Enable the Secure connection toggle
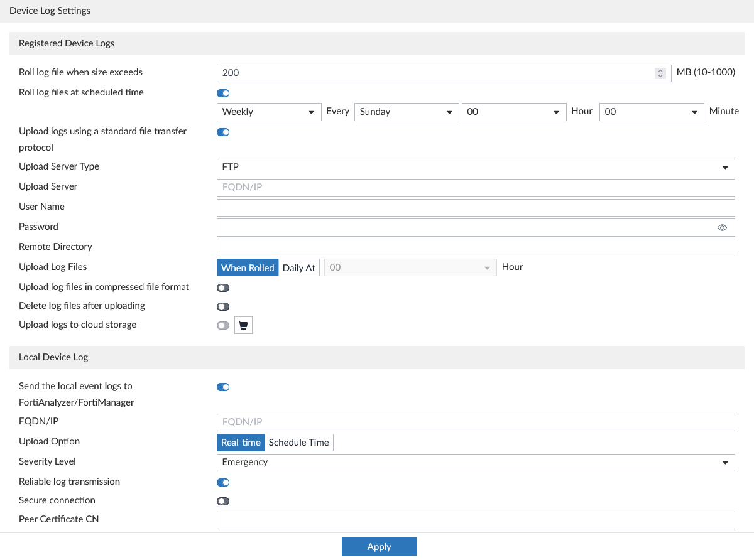Viewport: 754px width, 560px height. (223, 501)
